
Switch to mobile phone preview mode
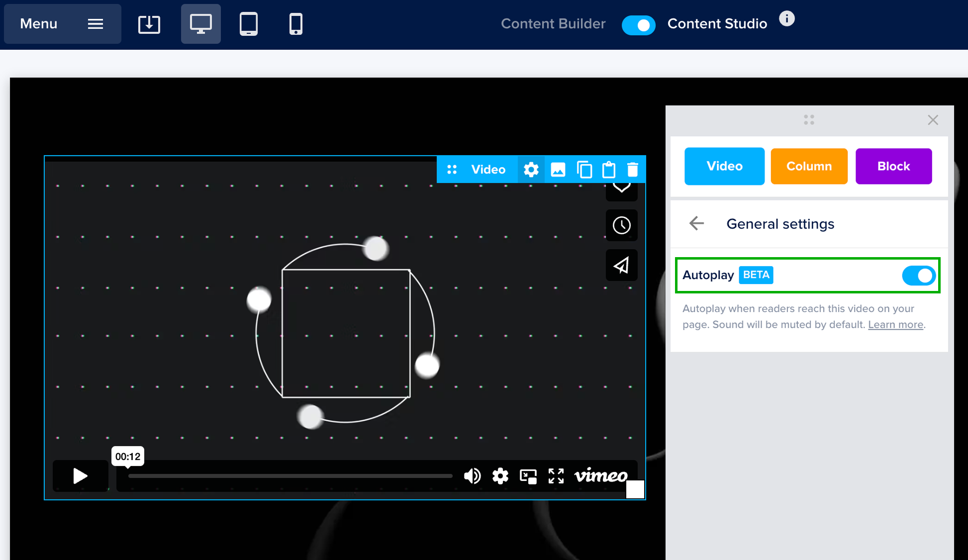pyautogui.click(x=296, y=24)
